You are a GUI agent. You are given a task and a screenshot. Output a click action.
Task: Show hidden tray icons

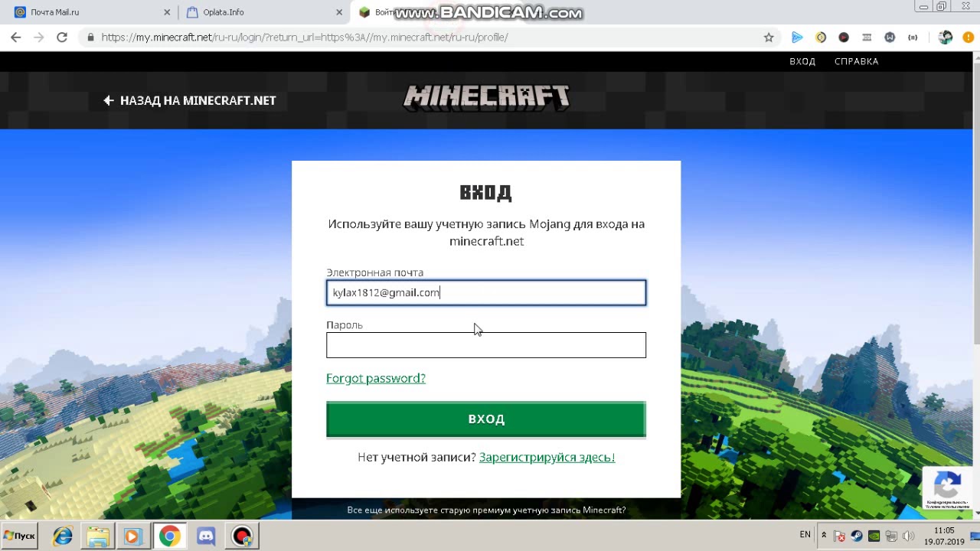pos(824,535)
